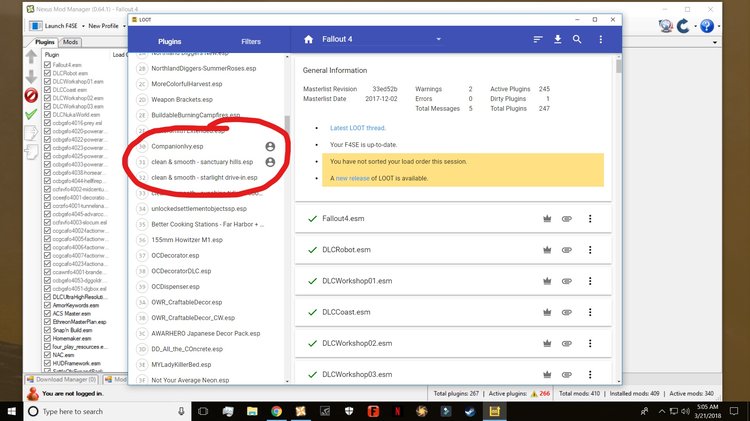Click the refresh arrow icon in Nexus Mod Manager
The image size is (750, 421).
point(684,26)
